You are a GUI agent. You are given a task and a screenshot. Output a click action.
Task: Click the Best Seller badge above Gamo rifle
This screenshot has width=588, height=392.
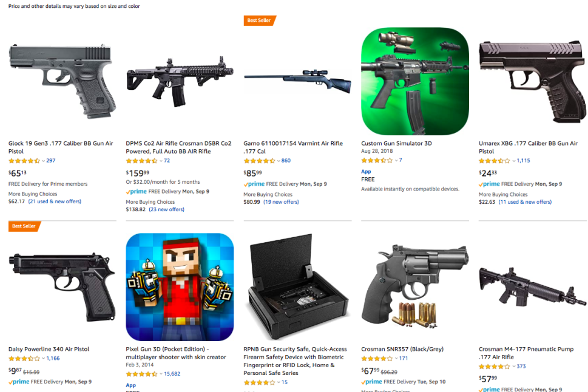(x=260, y=21)
